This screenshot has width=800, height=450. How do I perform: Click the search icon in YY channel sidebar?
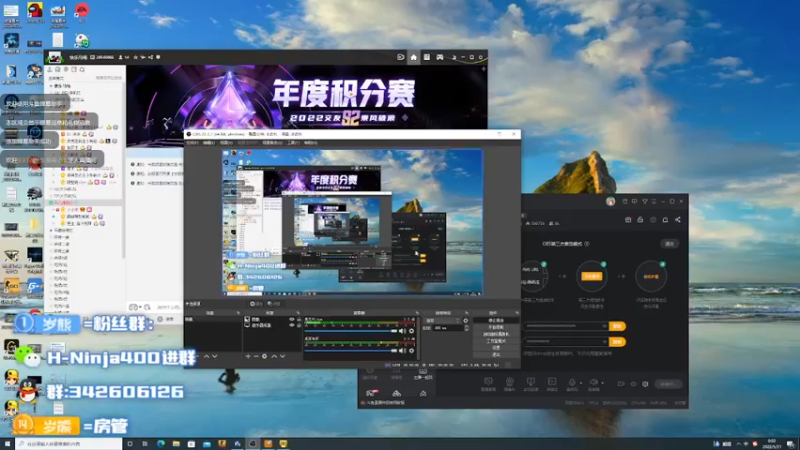82,69
